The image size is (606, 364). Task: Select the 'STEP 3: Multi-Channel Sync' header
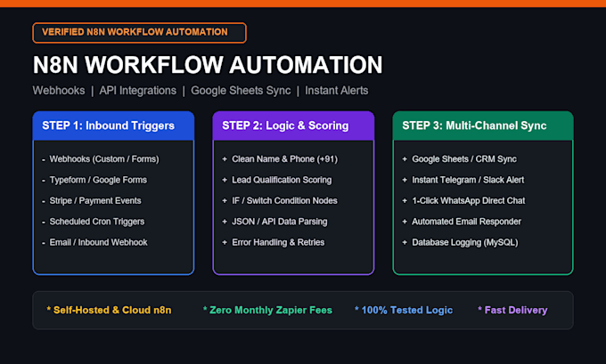click(483, 125)
